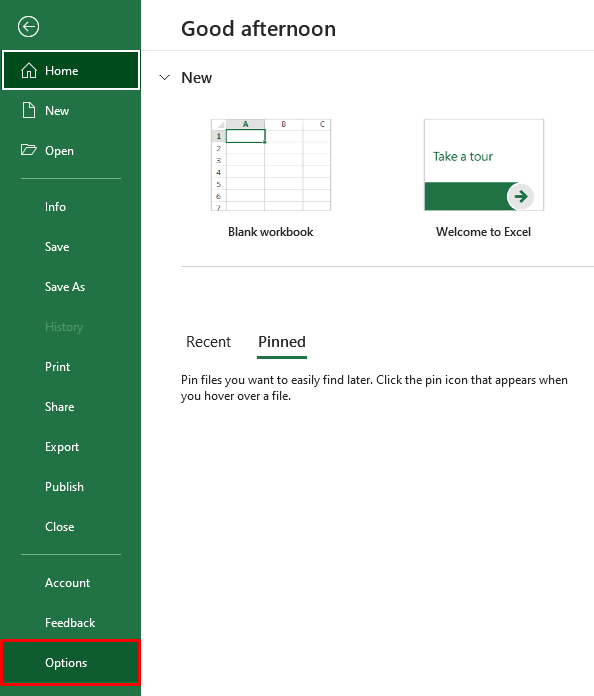Open Excel Options
The image size is (594, 696).
71,662
